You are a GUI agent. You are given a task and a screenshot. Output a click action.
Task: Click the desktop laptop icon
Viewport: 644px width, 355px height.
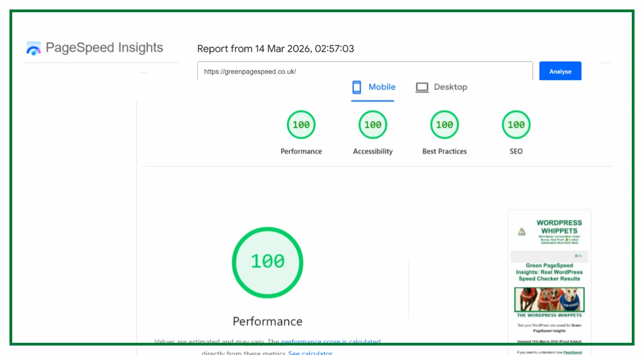pyautogui.click(x=422, y=87)
